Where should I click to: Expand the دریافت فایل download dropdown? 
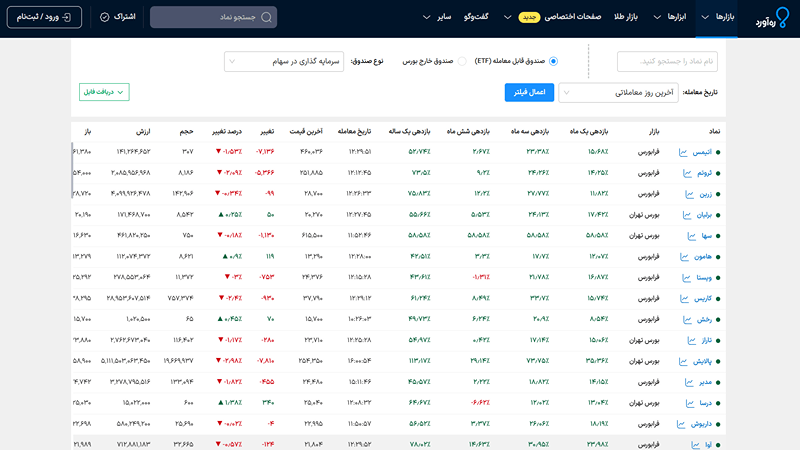pyautogui.click(x=104, y=92)
